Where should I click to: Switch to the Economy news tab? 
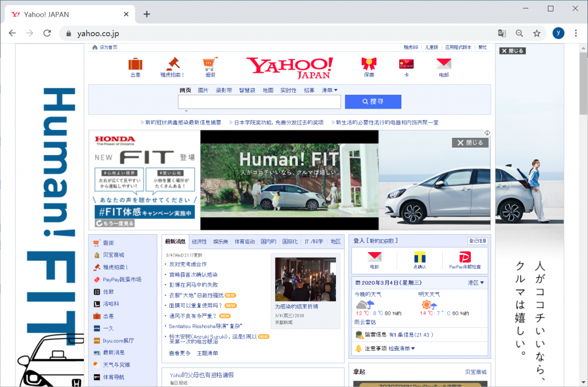pos(199,242)
